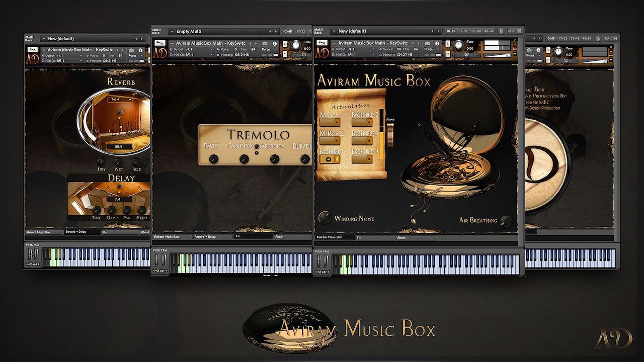Click the camera snapshot icon in the Aviram Music Box header
644x362 pixels.
pos(427,43)
